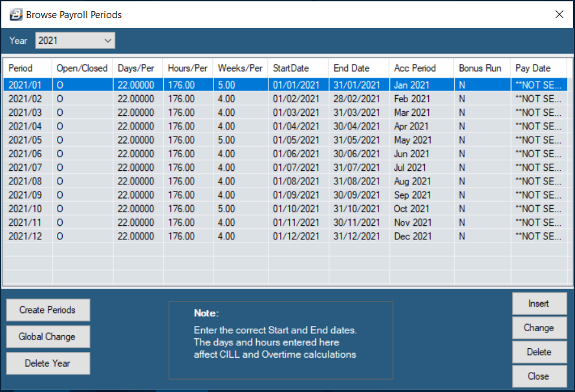Click Acc Period cell Jan 2021
The image size is (575, 392).
pyautogui.click(x=411, y=85)
